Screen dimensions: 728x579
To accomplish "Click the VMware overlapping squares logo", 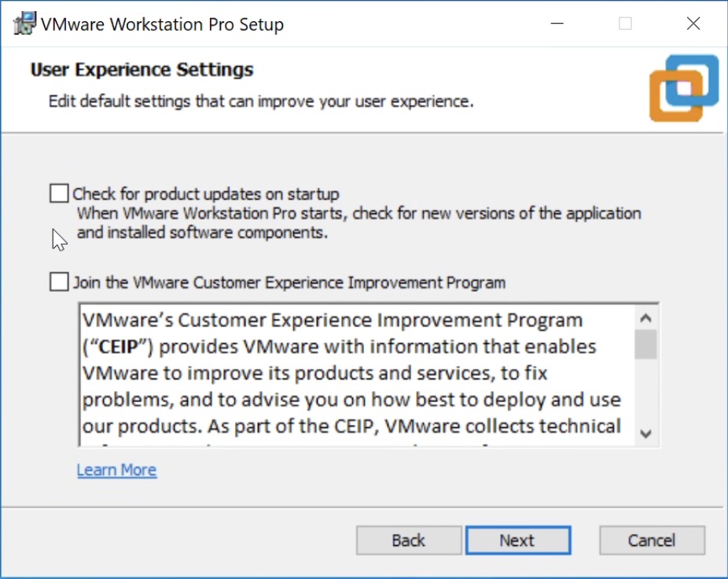I will tap(684, 87).
